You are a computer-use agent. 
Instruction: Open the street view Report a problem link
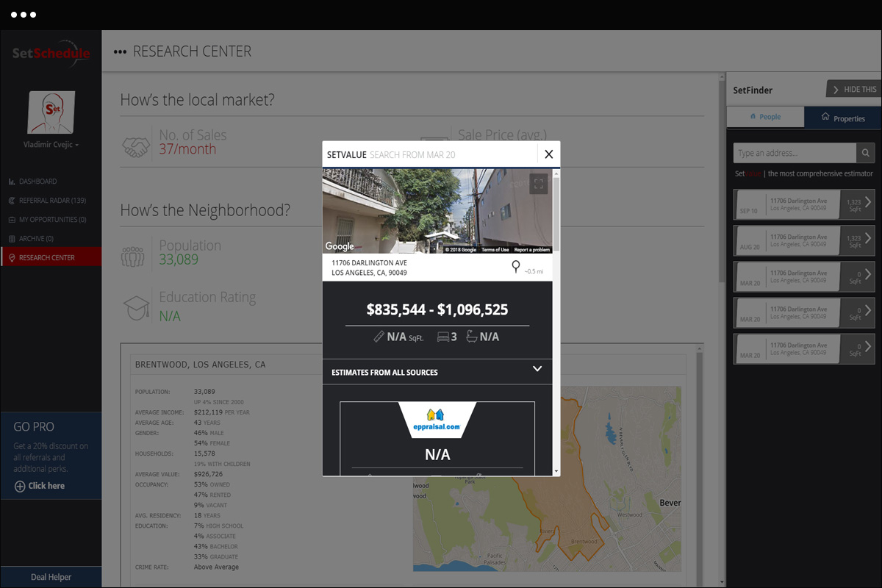point(531,250)
